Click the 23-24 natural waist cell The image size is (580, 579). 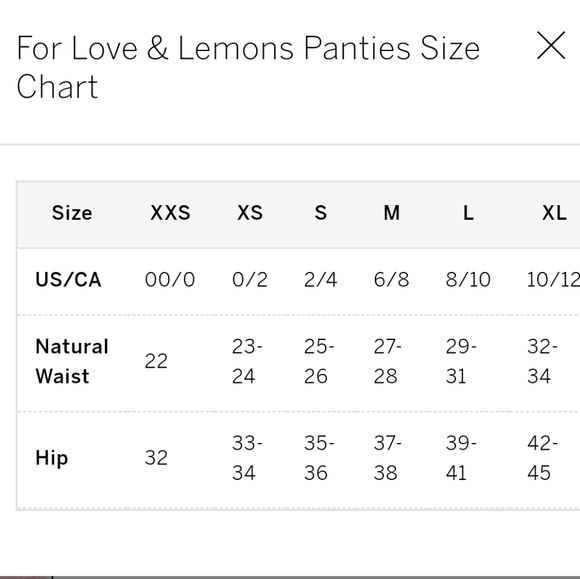point(247,361)
